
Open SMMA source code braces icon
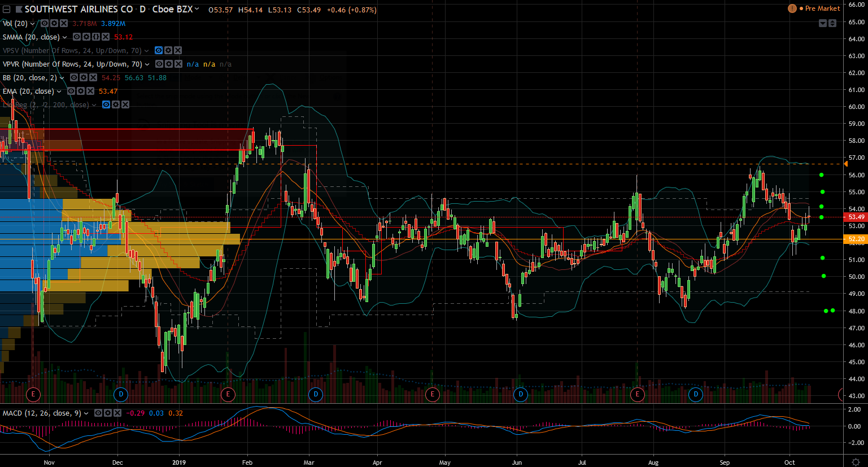coord(96,37)
